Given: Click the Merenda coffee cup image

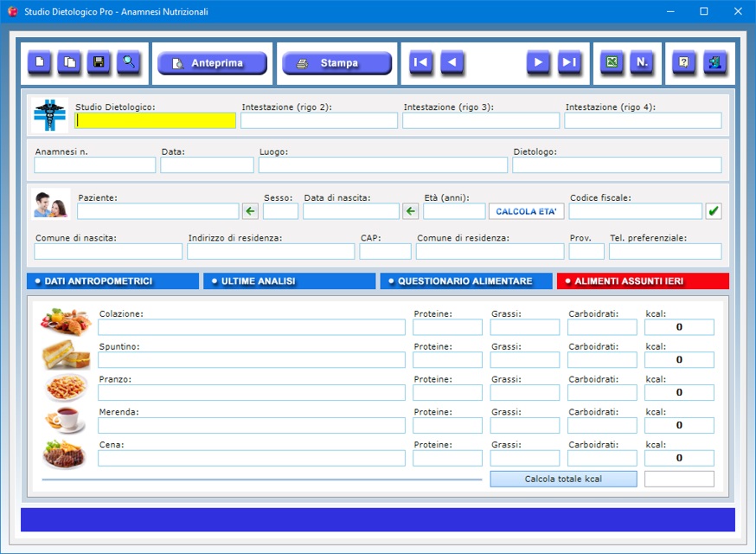Looking at the screenshot, I should (x=65, y=419).
